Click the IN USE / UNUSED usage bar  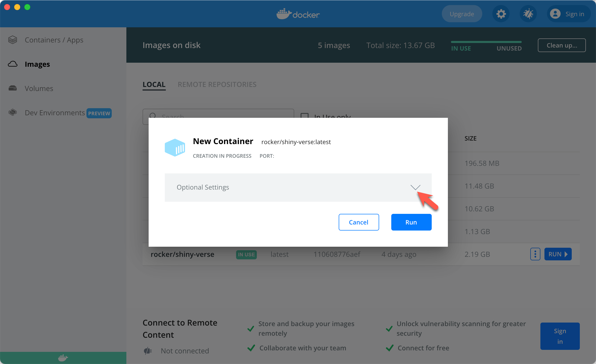tap(486, 42)
